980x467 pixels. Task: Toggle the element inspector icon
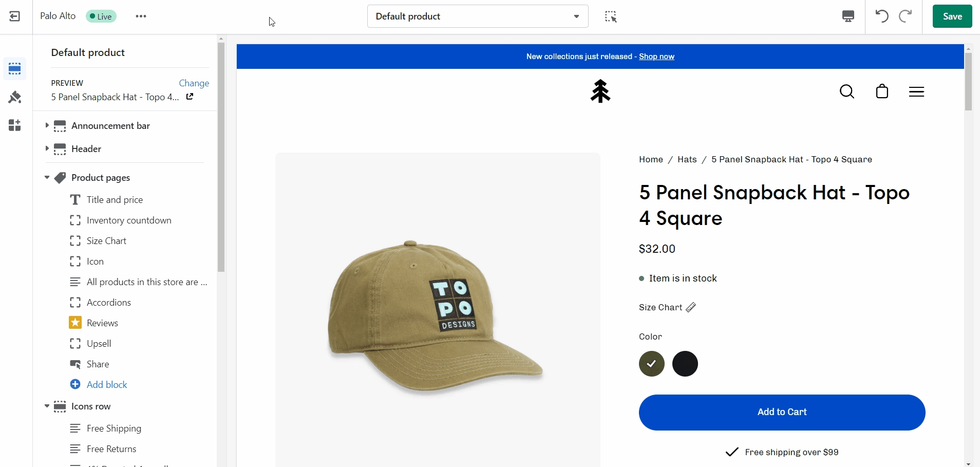[x=611, y=16]
